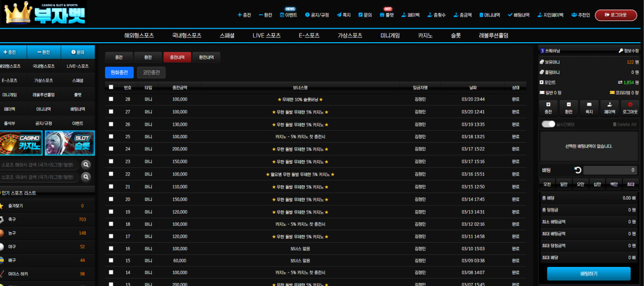The width and height of the screenshot is (644, 286).
Task: Check the checkbox for row number 25
Action: coord(111,137)
